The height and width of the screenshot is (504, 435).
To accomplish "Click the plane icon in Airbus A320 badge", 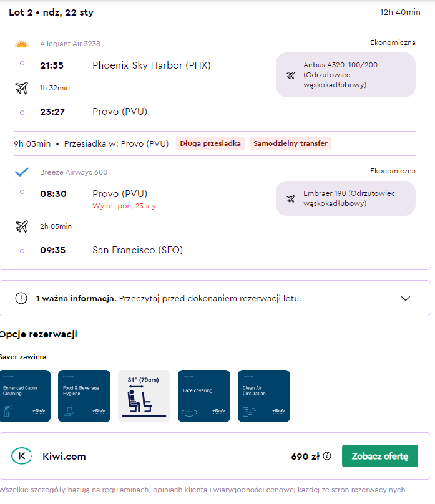I will tap(291, 75).
